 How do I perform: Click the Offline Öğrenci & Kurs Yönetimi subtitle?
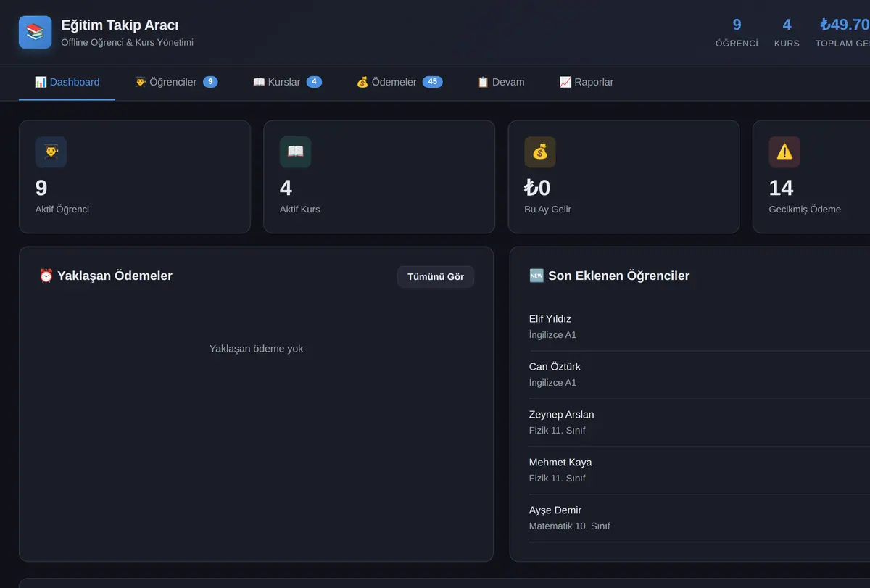tap(127, 43)
